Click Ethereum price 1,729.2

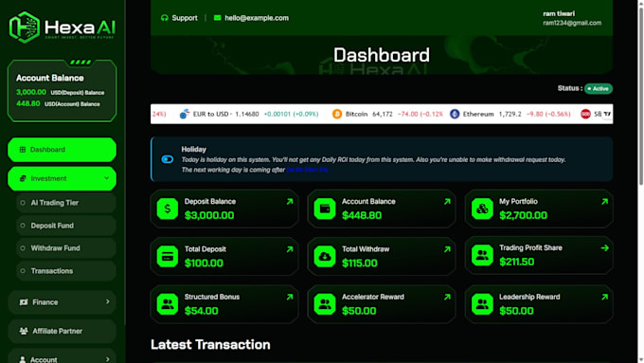coord(510,114)
